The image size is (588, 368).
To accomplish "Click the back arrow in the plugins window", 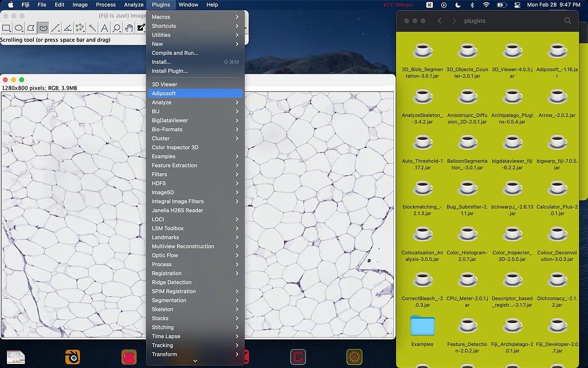I will 440,21.
